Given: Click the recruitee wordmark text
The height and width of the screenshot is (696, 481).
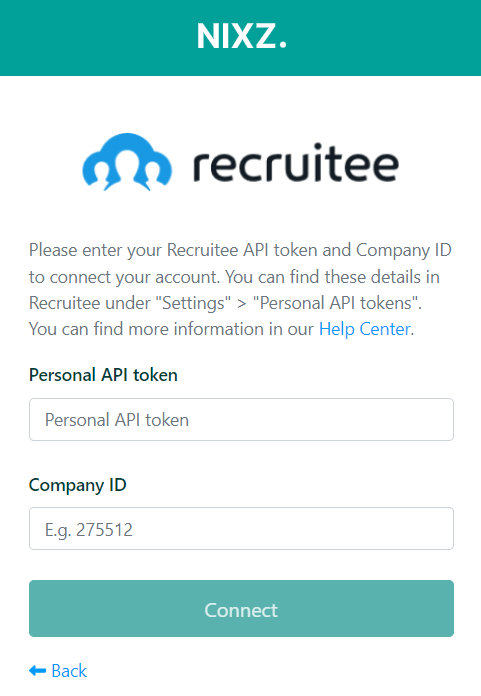Looking at the screenshot, I should point(296,163).
